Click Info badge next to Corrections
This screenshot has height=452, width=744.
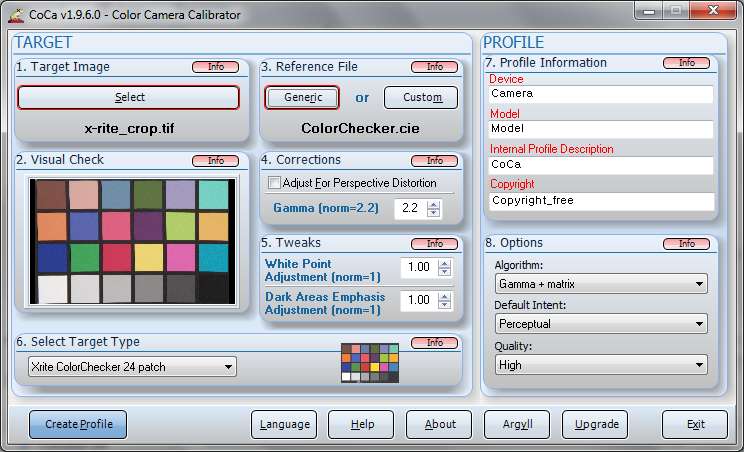(435, 160)
